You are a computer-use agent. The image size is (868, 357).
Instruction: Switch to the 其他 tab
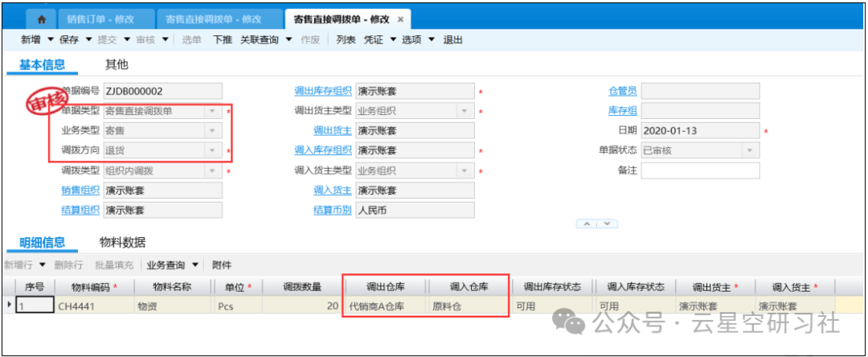tap(117, 64)
